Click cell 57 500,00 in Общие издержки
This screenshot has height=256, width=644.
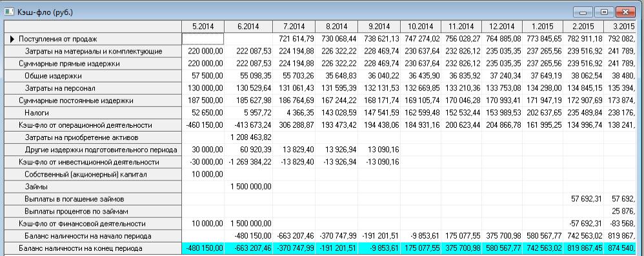point(203,76)
